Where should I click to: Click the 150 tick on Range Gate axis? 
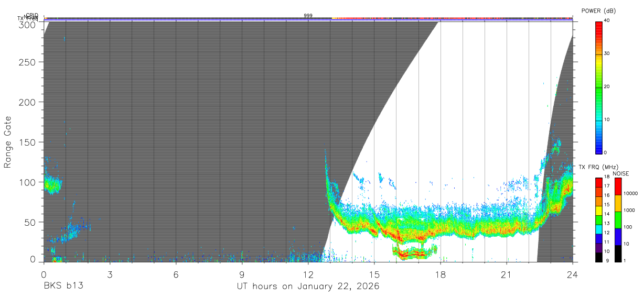point(27,142)
